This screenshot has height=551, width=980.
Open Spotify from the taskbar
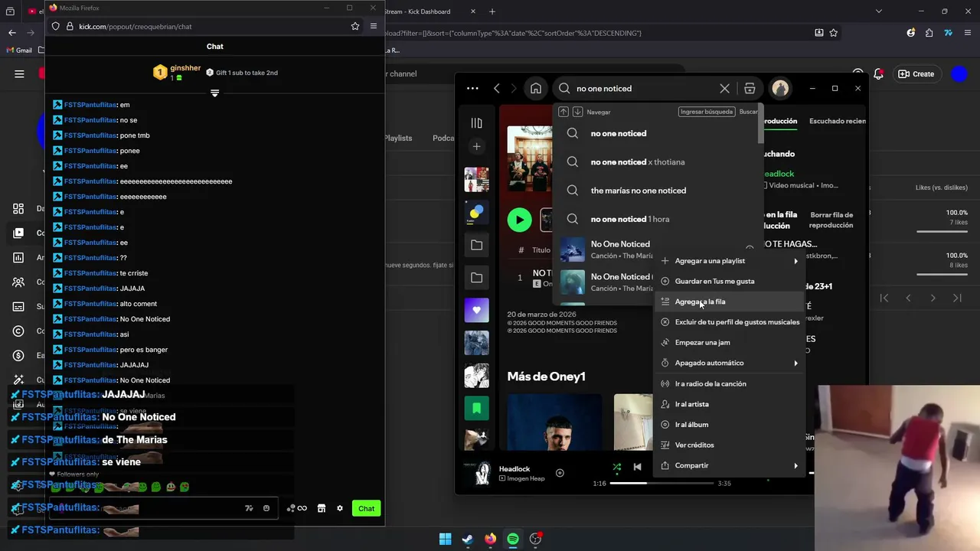(513, 539)
